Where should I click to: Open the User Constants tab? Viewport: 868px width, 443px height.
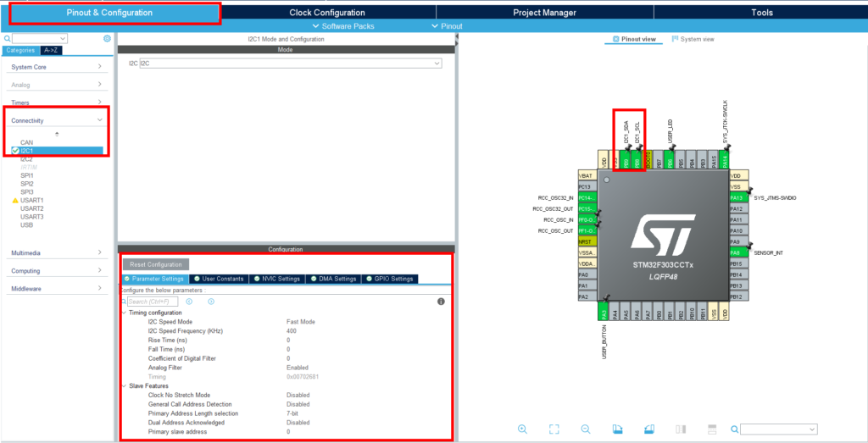[x=219, y=279]
